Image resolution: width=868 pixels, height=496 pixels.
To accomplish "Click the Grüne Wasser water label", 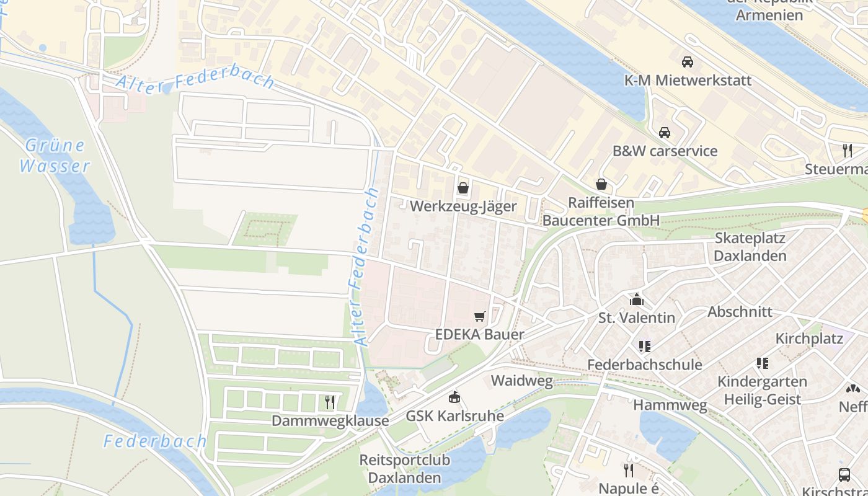I will coord(55,156).
